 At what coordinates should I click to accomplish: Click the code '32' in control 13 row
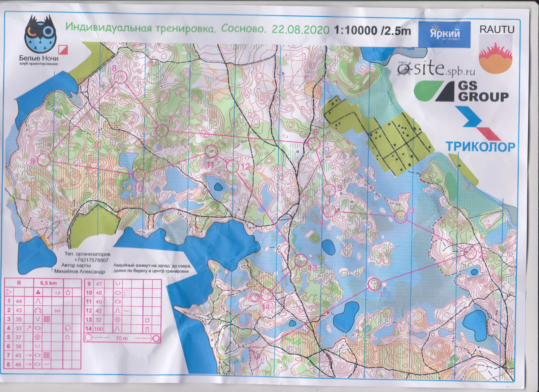[x=99, y=320]
